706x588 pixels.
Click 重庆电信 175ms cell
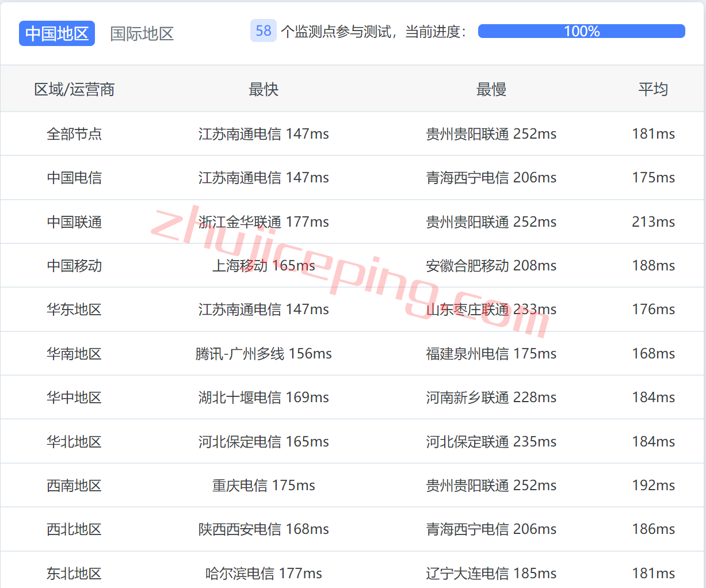tap(264, 486)
